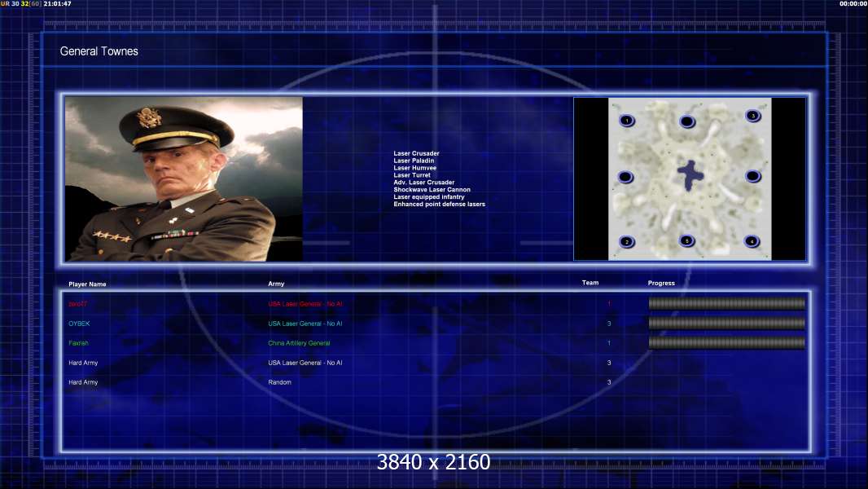Image resolution: width=868 pixels, height=489 pixels.
Task: Select the green player name in third row
Action: pyautogui.click(x=79, y=343)
